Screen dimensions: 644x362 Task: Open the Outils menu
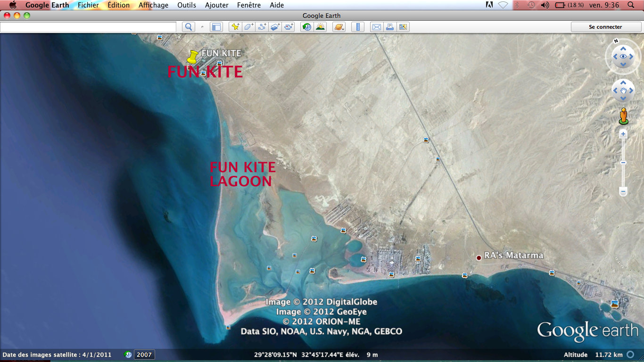pyautogui.click(x=187, y=5)
